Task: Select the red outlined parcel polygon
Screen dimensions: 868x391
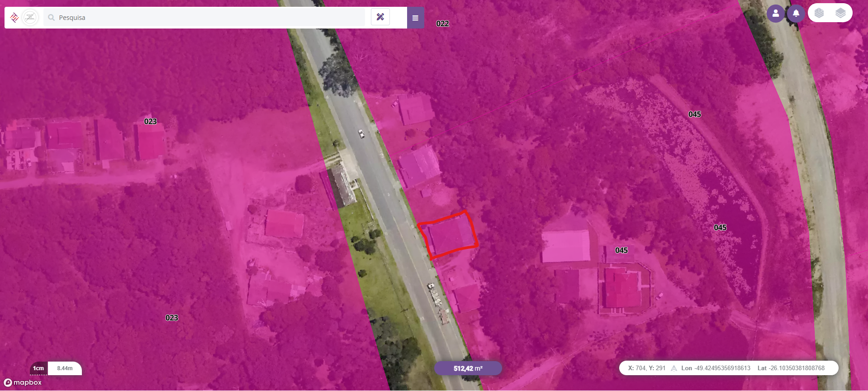Action: [448, 235]
